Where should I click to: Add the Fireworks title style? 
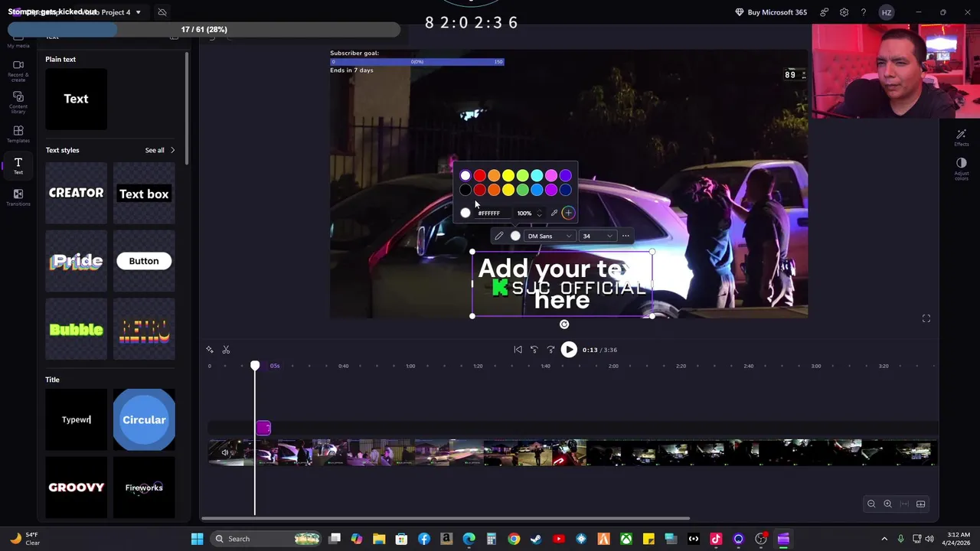point(144,487)
